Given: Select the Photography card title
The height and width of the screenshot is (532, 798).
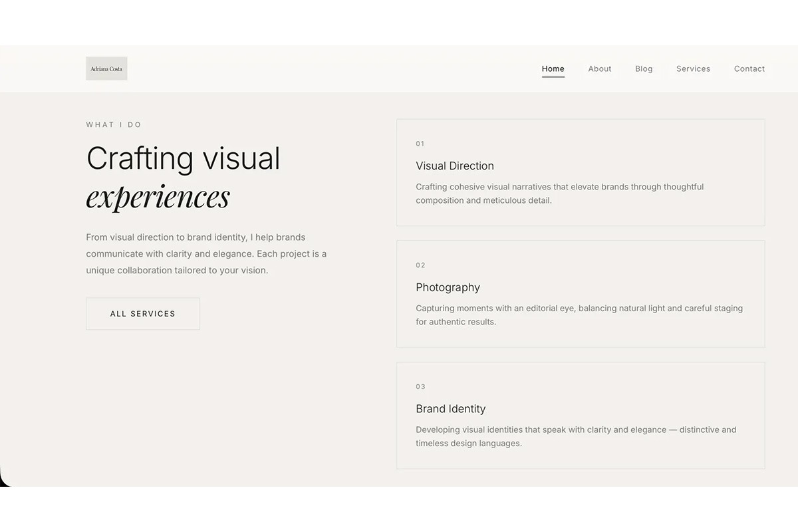Looking at the screenshot, I should point(448,287).
